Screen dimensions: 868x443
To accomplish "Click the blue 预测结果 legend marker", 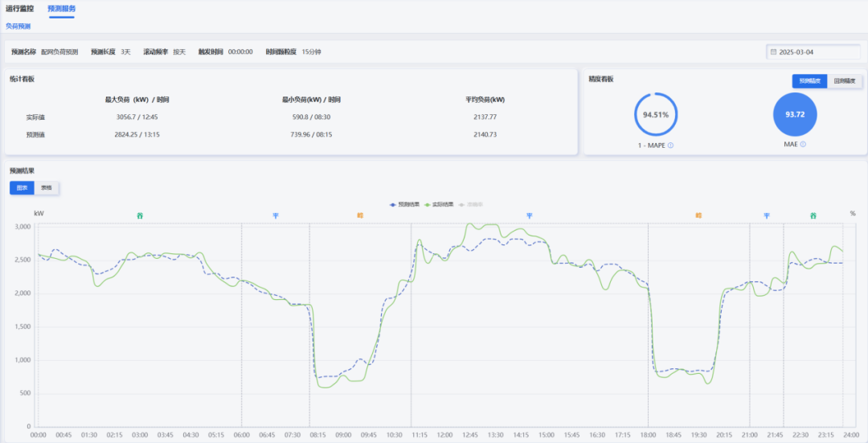I will point(392,205).
